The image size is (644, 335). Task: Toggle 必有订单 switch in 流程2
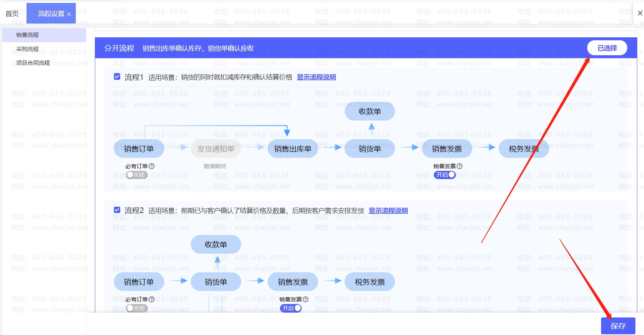(137, 308)
